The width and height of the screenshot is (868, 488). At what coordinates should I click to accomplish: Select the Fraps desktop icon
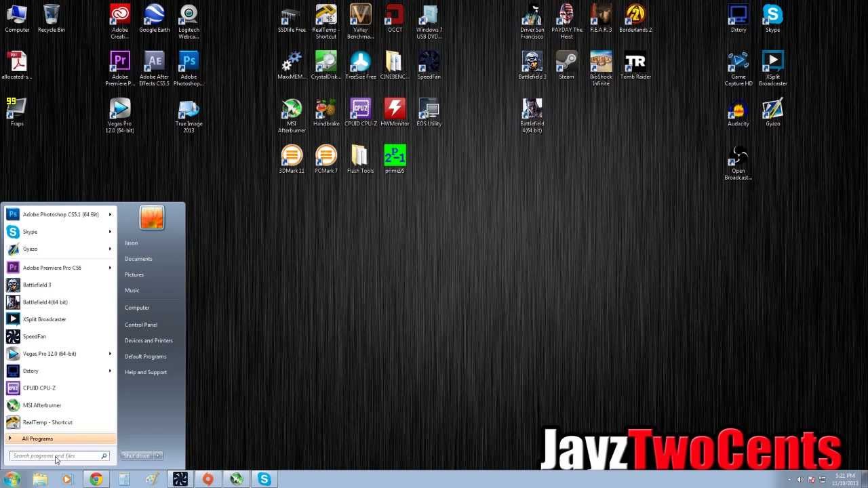(x=17, y=112)
